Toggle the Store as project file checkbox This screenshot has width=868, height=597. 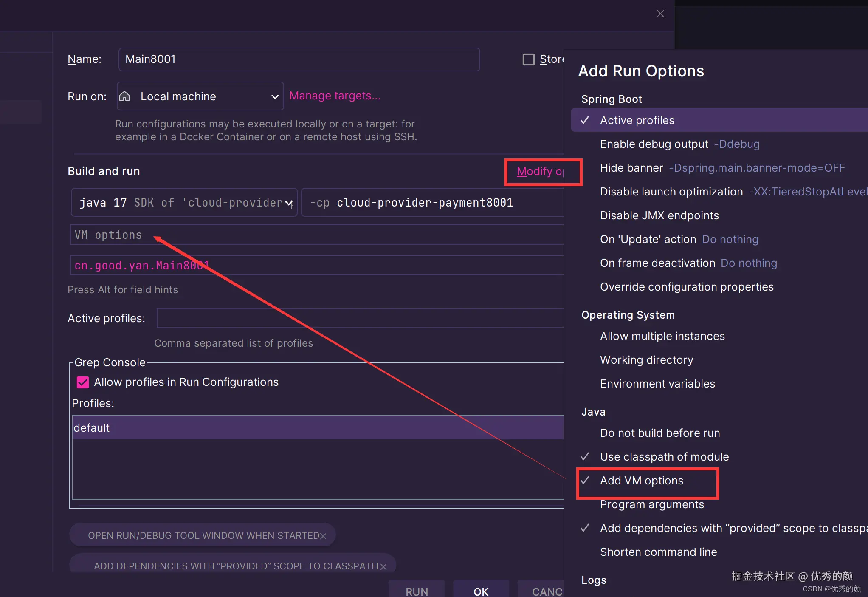[528, 59]
